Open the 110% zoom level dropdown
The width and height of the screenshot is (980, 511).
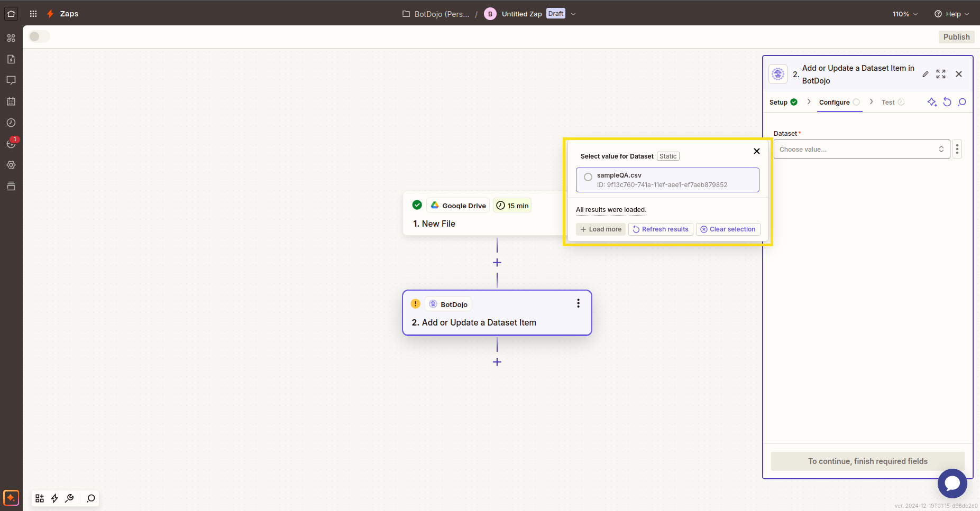(x=905, y=14)
